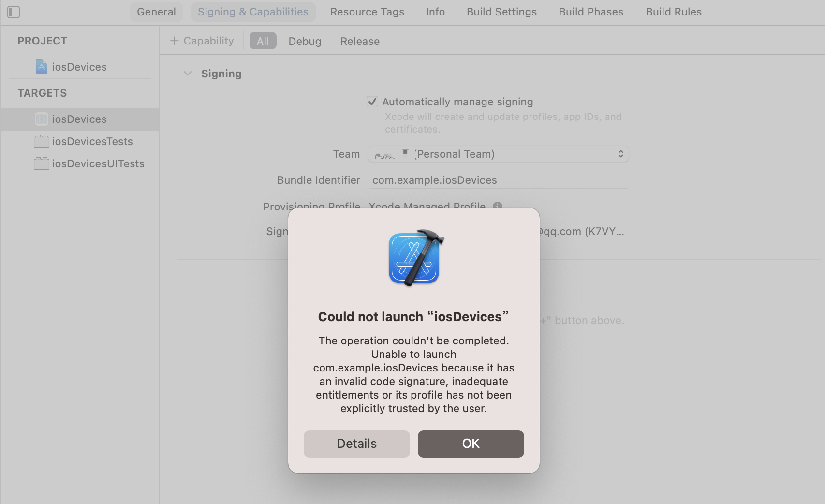This screenshot has height=504, width=825.
Task: Dismiss the dialog with OK
Action: pyautogui.click(x=471, y=444)
